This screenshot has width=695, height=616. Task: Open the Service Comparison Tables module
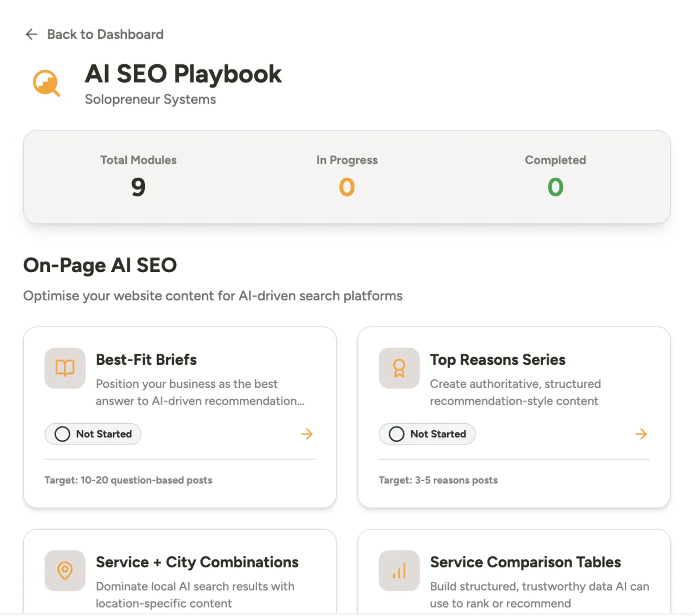525,562
